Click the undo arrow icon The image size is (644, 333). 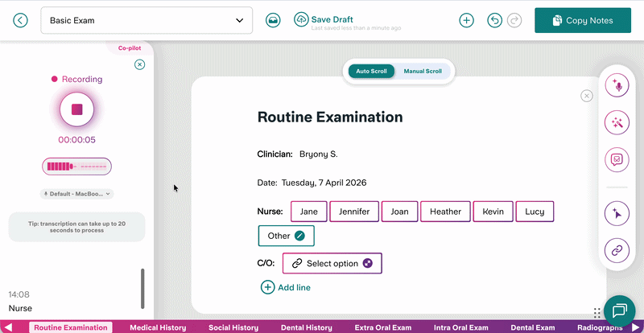[494, 21]
